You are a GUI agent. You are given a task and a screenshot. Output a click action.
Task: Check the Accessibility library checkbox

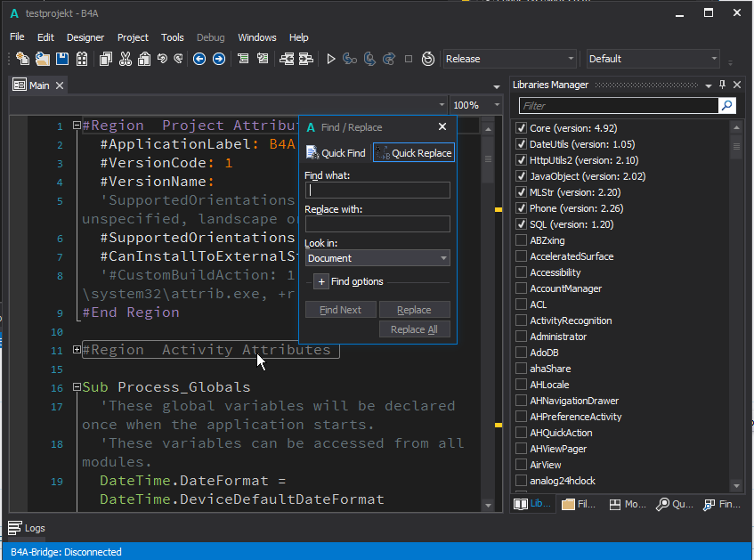[521, 272]
